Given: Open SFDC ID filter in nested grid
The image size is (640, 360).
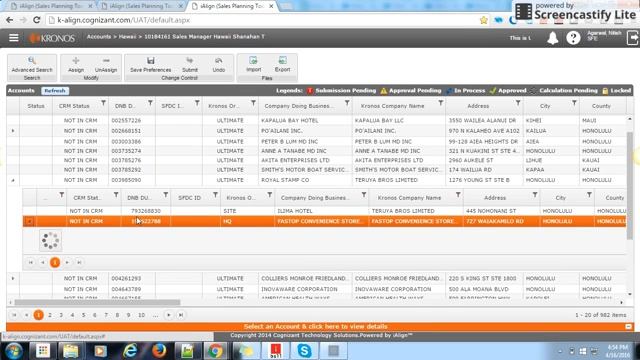Looking at the screenshot, I should tap(215, 195).
